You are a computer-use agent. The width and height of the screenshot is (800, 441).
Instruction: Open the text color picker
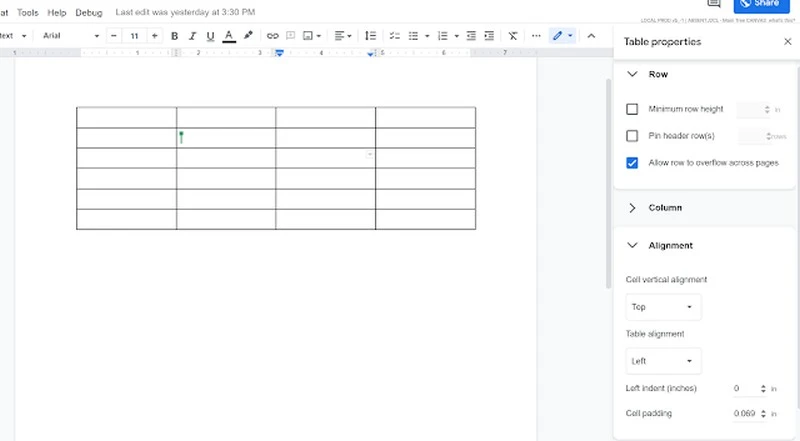(229, 36)
